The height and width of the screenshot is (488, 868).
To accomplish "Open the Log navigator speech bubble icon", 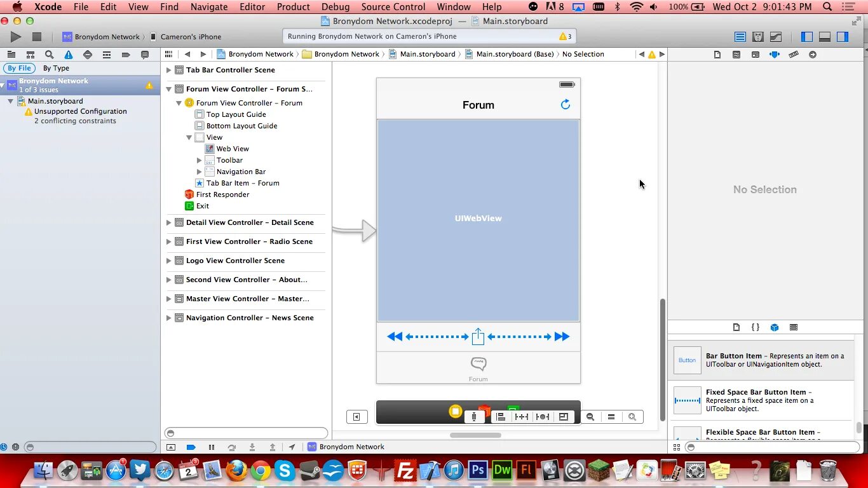I will click(145, 55).
